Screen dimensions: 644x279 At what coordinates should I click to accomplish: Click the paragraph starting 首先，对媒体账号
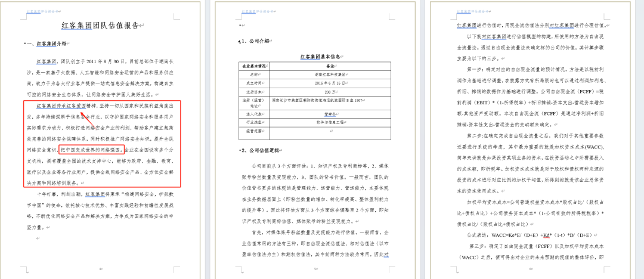(x=315, y=244)
